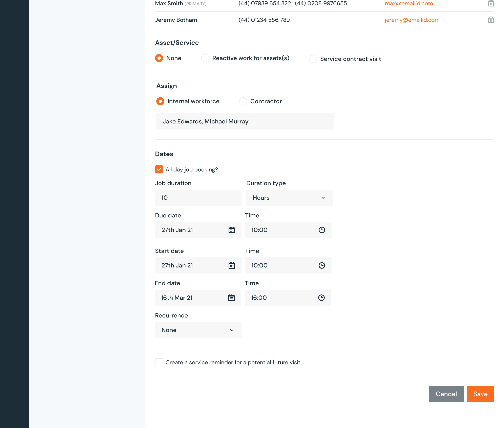Click the max@emailid.com link
Image resolution: width=504 pixels, height=428 pixels.
tap(409, 3)
